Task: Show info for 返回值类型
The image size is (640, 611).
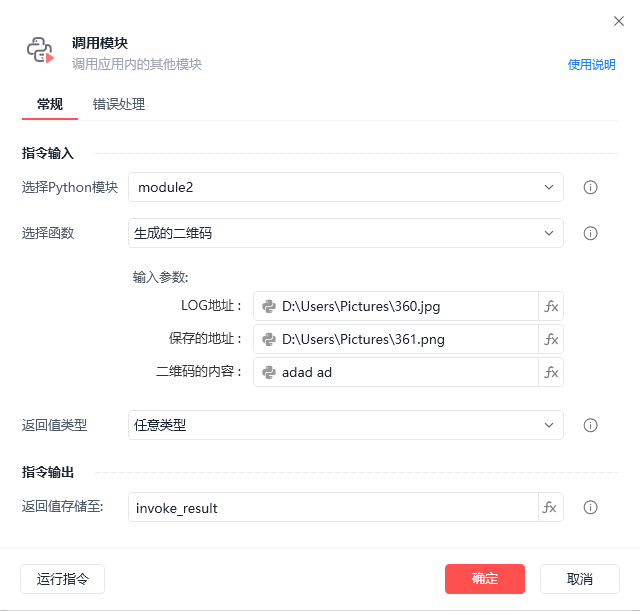Action: (x=590, y=425)
